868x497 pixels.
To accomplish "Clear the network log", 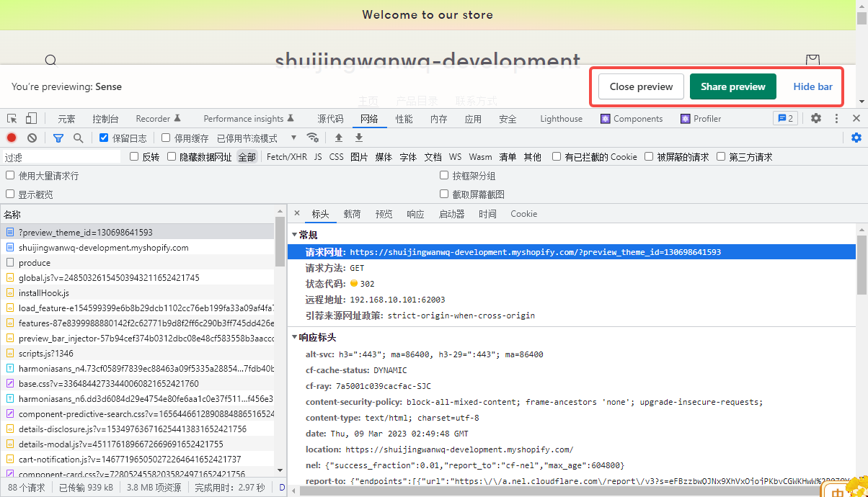I will pyautogui.click(x=32, y=138).
